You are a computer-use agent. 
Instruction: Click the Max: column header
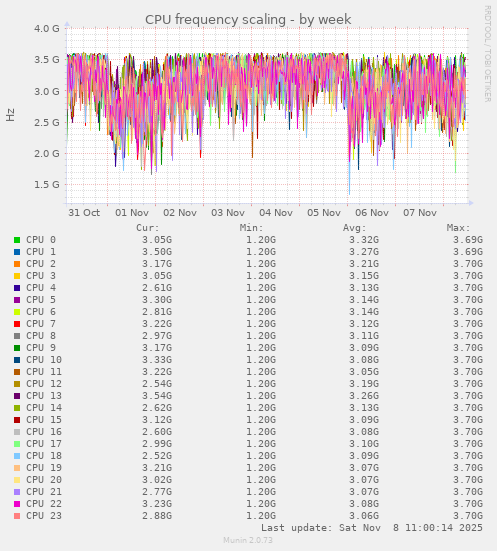458,228
